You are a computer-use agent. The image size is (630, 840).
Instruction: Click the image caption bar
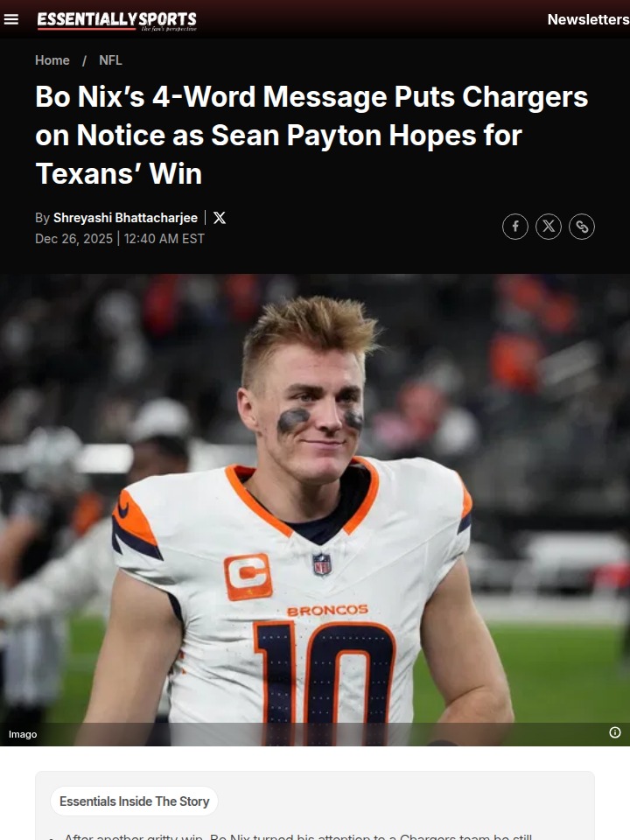pos(315,734)
